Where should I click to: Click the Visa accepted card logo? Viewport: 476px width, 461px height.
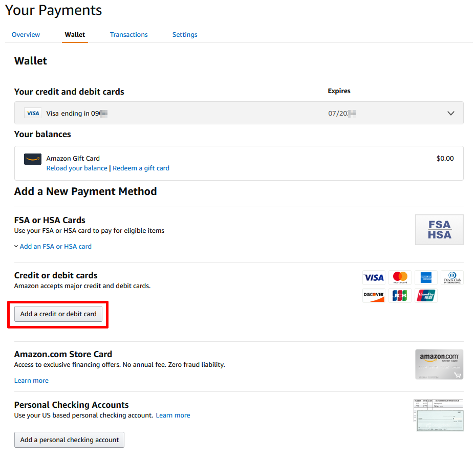(x=374, y=277)
